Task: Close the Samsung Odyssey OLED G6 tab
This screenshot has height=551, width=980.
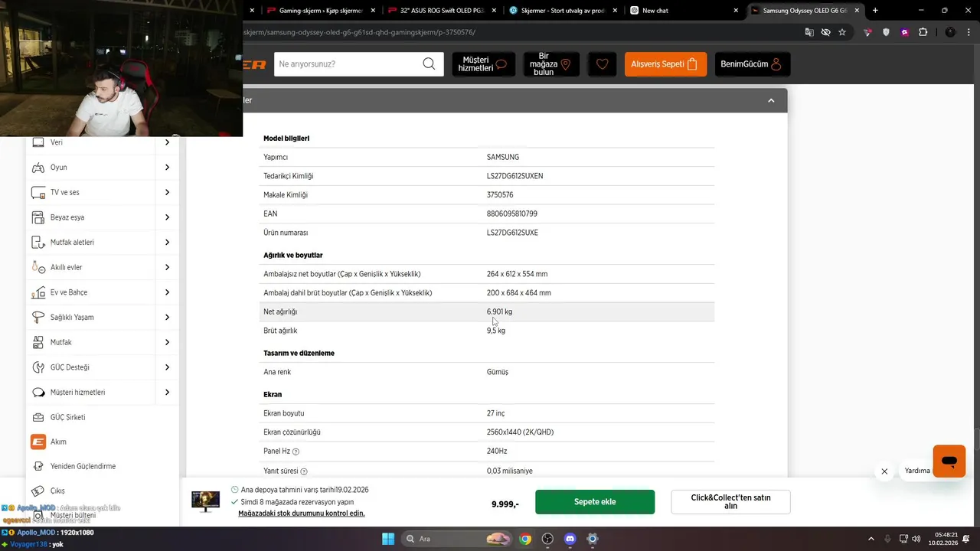Action: click(857, 11)
